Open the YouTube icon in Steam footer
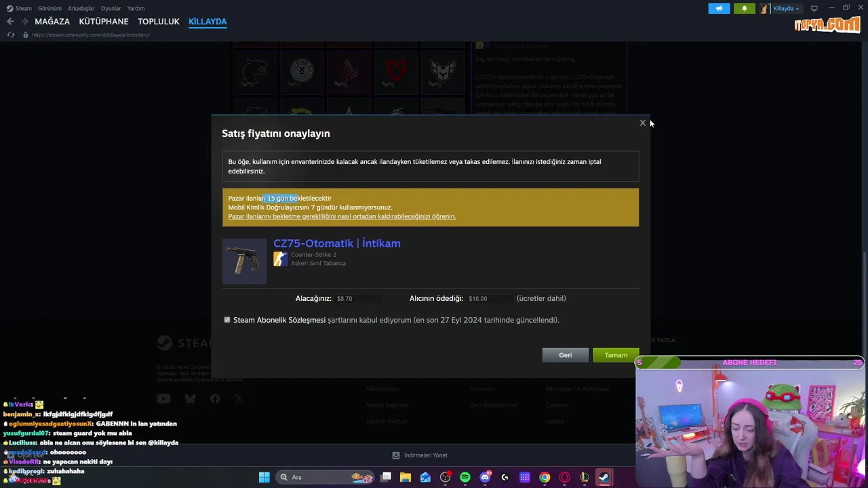This screenshot has width=868, height=488. 163,399
